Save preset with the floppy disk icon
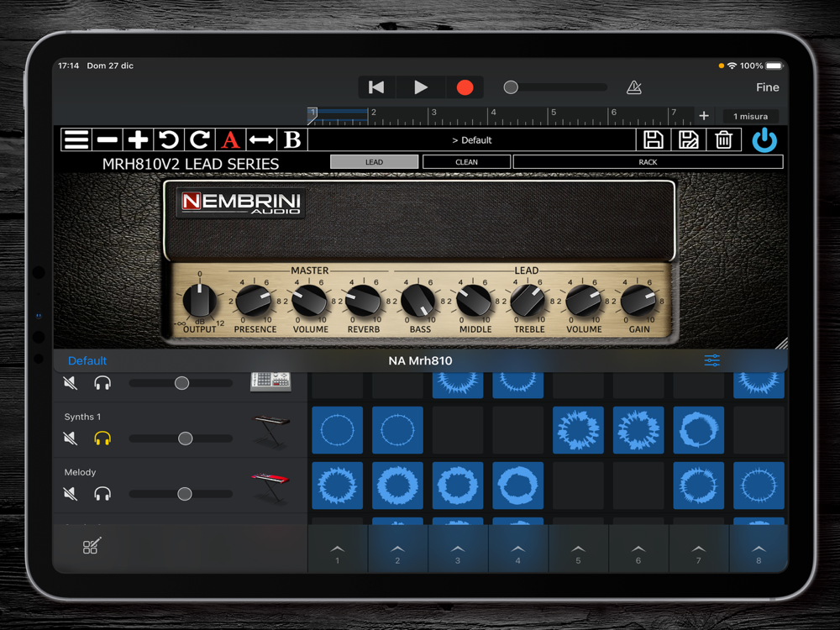The image size is (840, 630). [x=653, y=139]
